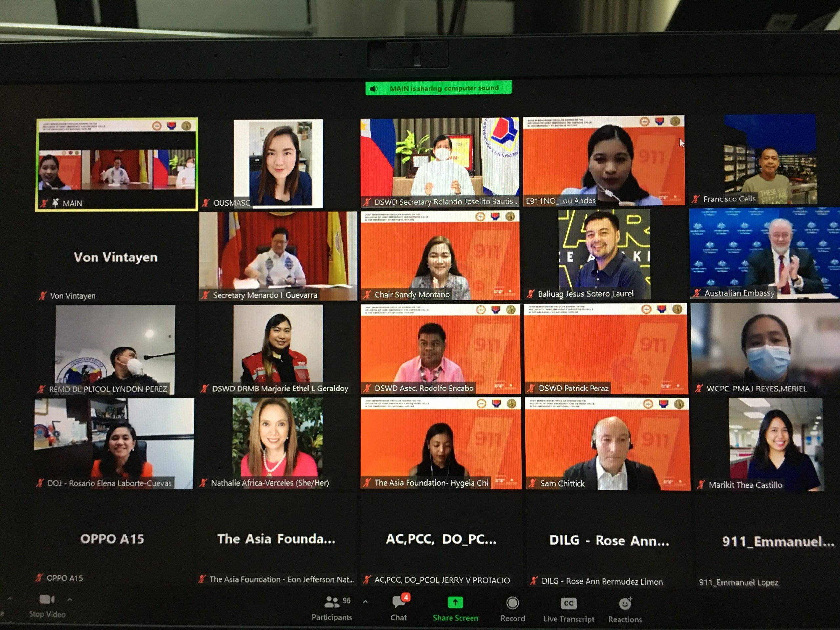Expand the audio options caret at far left
840x630 pixels.
point(10,598)
